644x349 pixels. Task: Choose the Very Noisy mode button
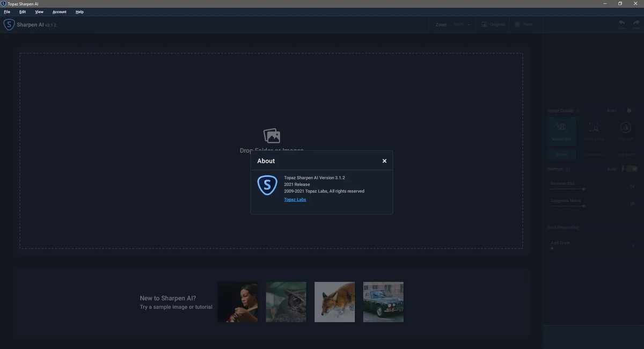[594, 155]
